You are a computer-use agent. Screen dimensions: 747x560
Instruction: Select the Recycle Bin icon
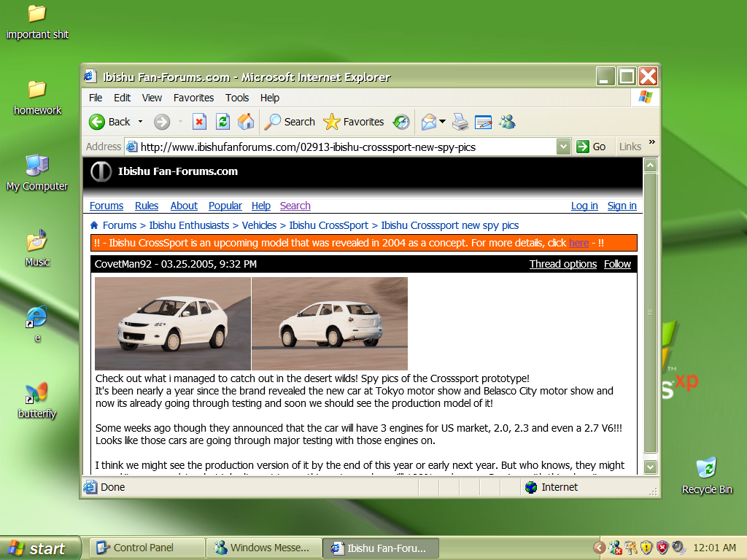point(706,475)
